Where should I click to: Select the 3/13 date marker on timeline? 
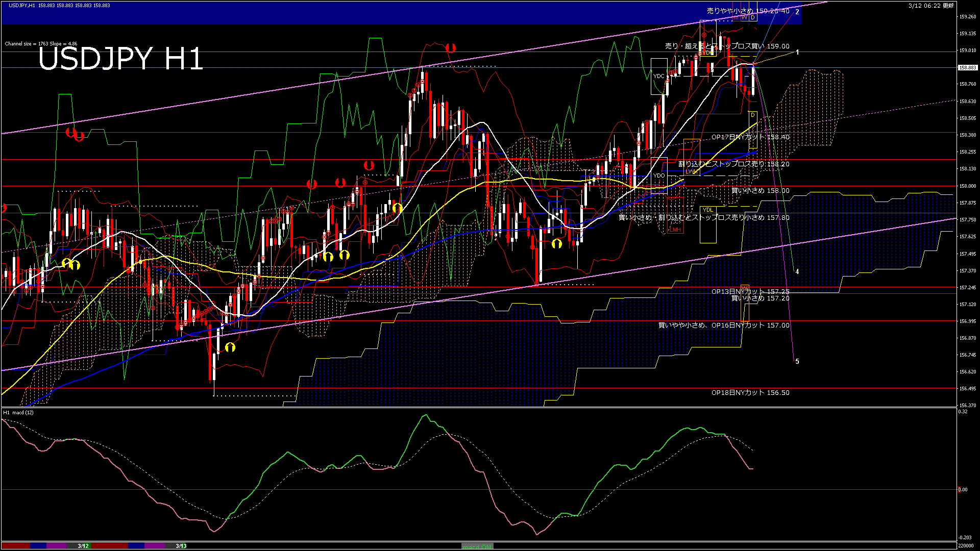(x=181, y=546)
